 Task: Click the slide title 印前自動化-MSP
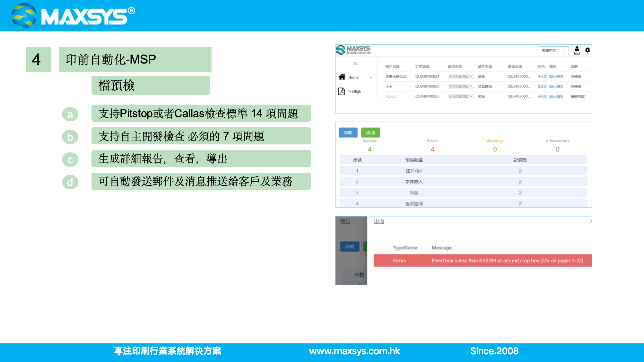pyautogui.click(x=135, y=59)
